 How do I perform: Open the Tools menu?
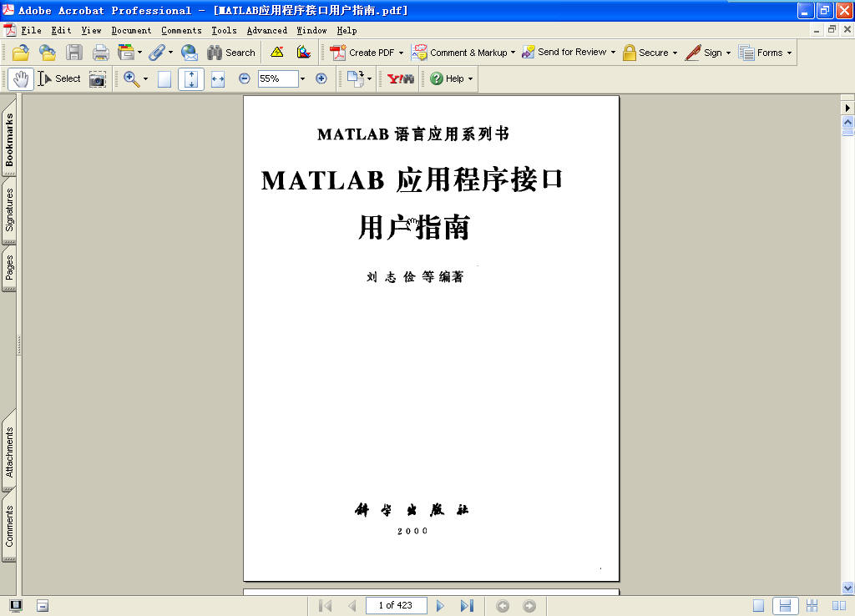224,31
